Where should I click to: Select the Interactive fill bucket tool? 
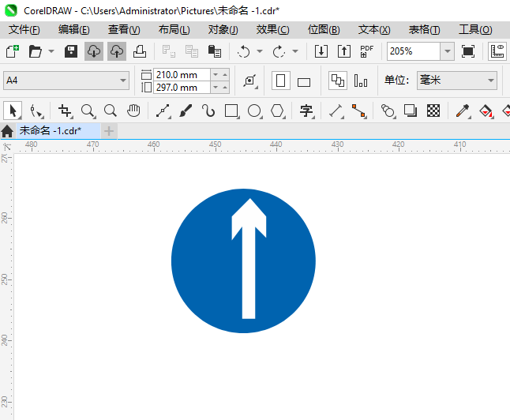click(x=486, y=111)
